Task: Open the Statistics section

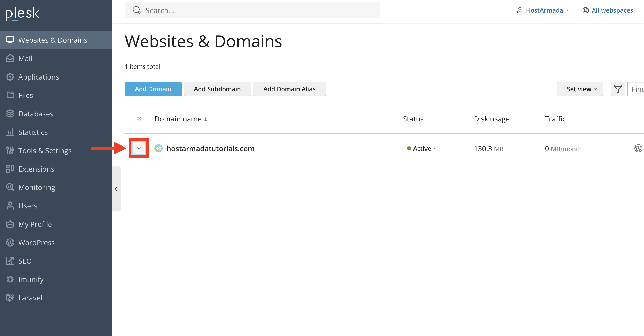Action: tap(33, 132)
